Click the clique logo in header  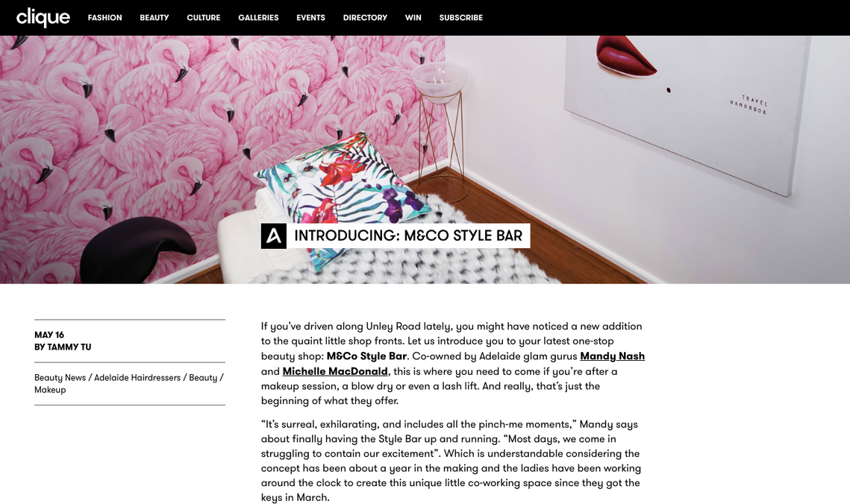click(43, 17)
